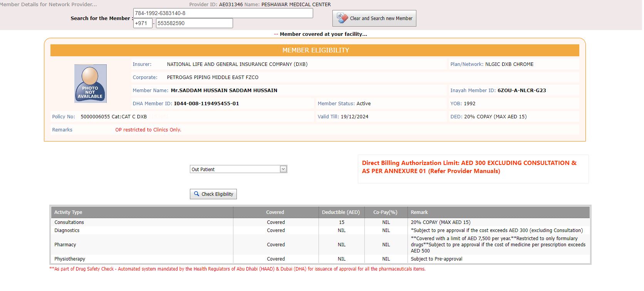The height and width of the screenshot is (291, 644).
Task: Select the Covered column header
Action: coord(275,212)
